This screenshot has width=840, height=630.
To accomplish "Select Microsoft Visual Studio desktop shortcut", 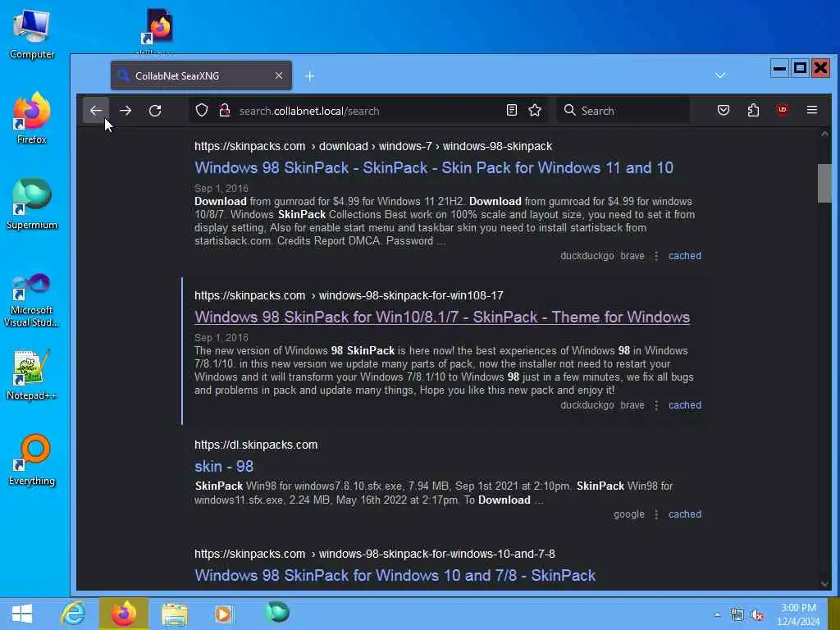I will [32, 300].
